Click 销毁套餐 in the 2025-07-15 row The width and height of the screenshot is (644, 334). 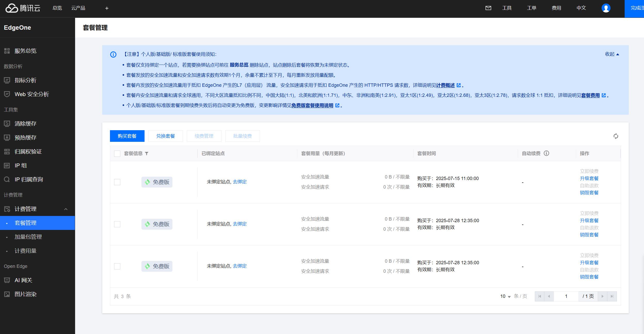589,193
